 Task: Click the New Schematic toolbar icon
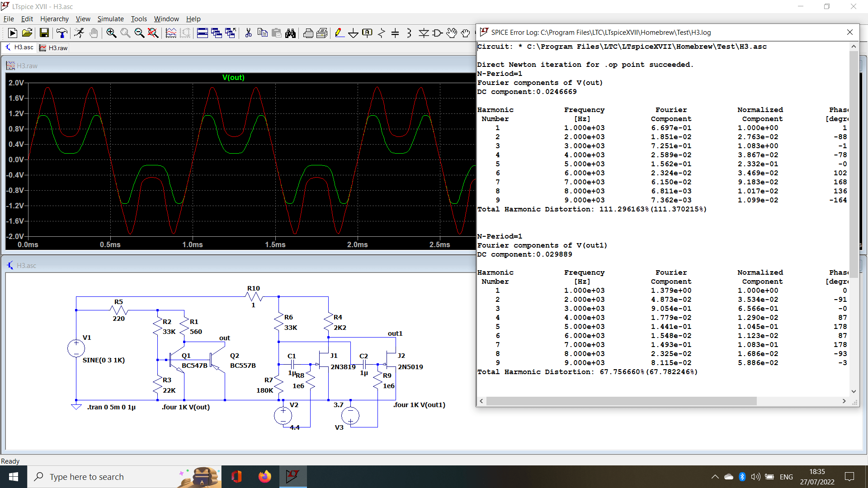click(x=13, y=33)
